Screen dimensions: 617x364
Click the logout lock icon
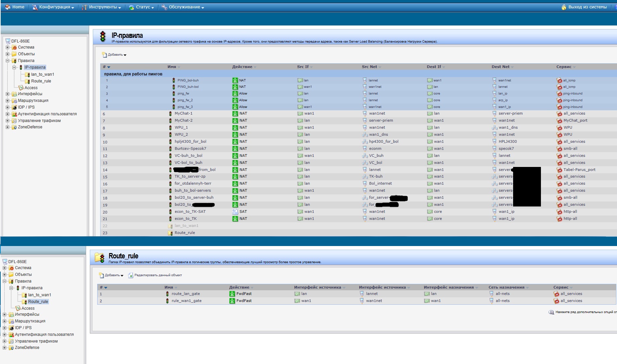click(x=564, y=7)
